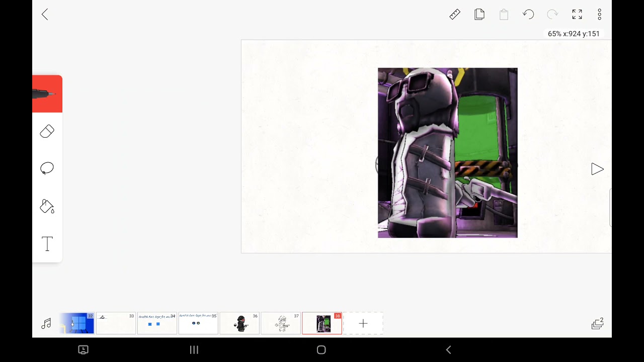Open the three-dot overflow menu
644x362 pixels.
599,15
